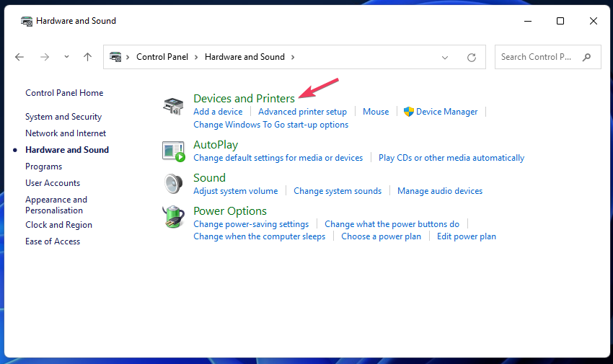Expand the chevron before Control Panel breadcrumb

(x=128, y=58)
